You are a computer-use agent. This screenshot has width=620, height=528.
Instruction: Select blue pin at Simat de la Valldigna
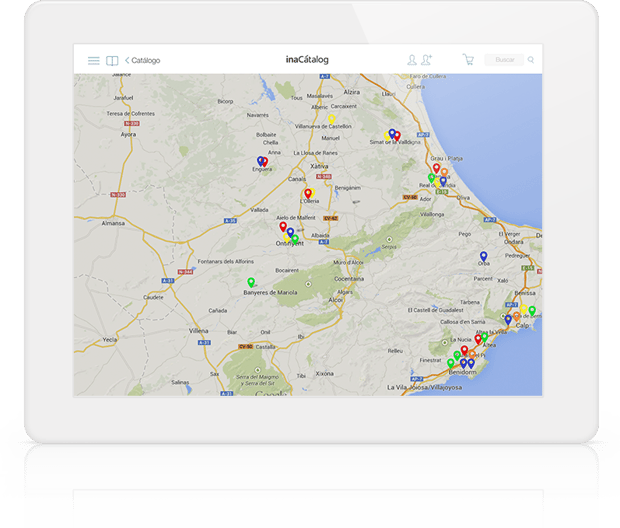coord(392,133)
